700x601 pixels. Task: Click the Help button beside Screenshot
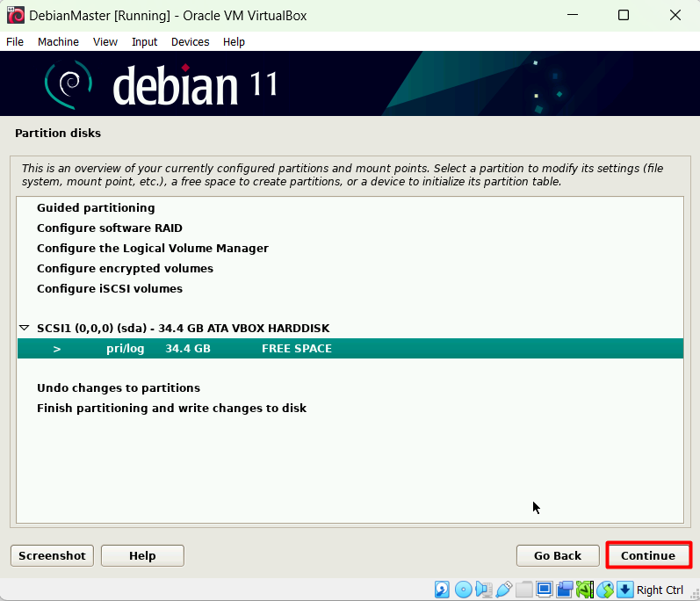click(x=142, y=555)
